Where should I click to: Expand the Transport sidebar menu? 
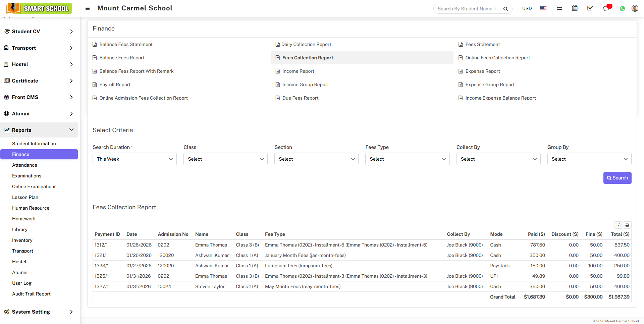coord(39,48)
